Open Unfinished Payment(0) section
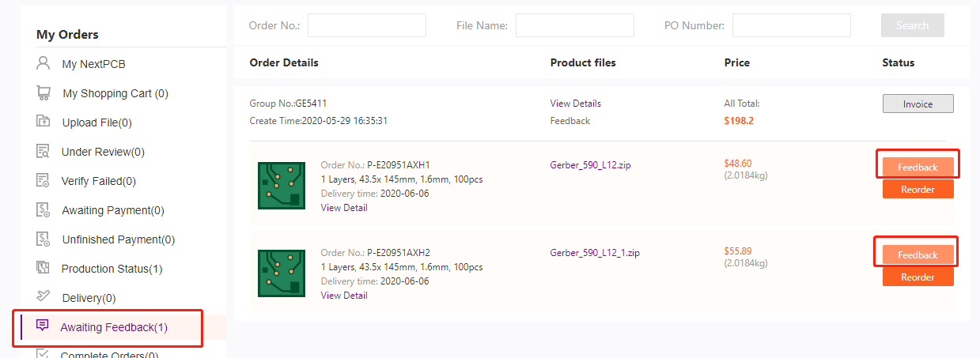Image resolution: width=980 pixels, height=358 pixels. [118, 239]
